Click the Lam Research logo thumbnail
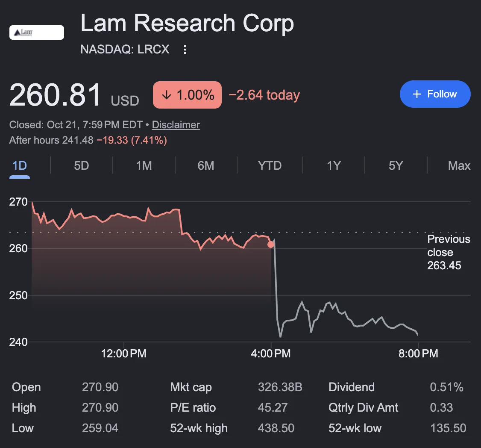The height and width of the screenshot is (448, 481). 37,32
